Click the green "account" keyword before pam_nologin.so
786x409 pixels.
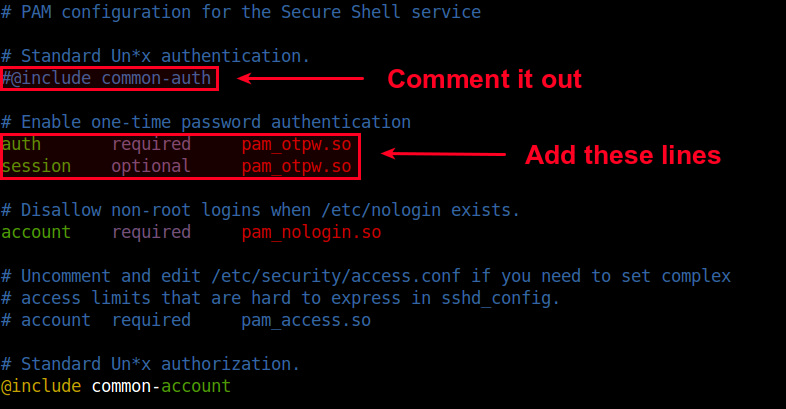(x=37, y=232)
